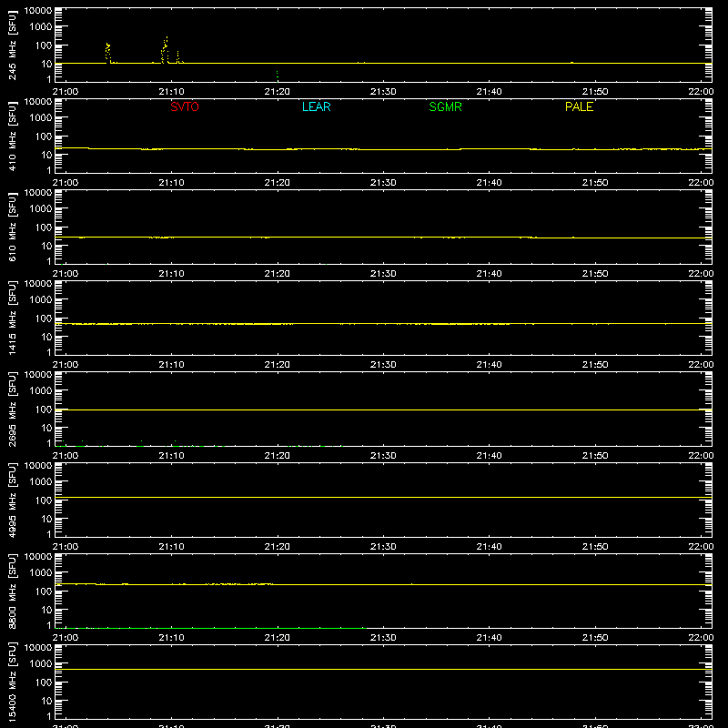Screen dimensions: 728x728
Task: Click 22:00 label under the 245 MHz plot
Action: (x=701, y=92)
